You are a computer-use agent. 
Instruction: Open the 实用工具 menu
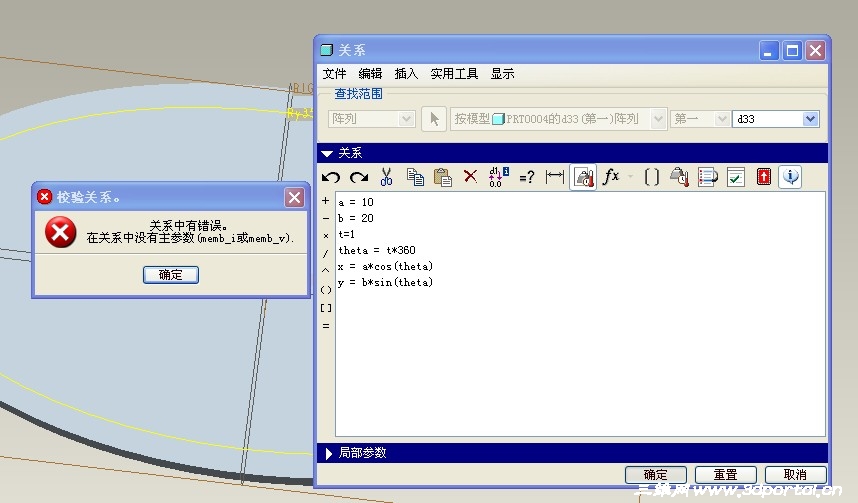[454, 74]
